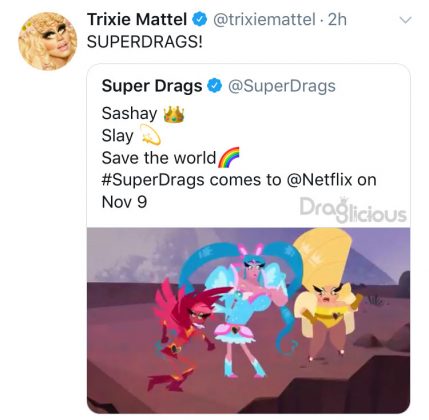429x420 pixels.
Task: Open Trixie Mattel's profile avatar
Action: point(47,41)
